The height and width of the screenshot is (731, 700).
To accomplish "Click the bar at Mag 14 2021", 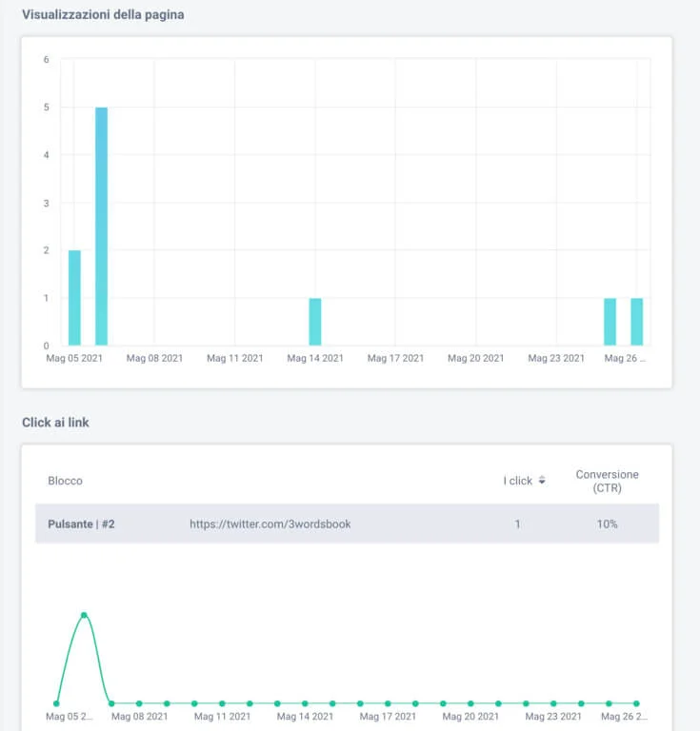I will pyautogui.click(x=315, y=322).
